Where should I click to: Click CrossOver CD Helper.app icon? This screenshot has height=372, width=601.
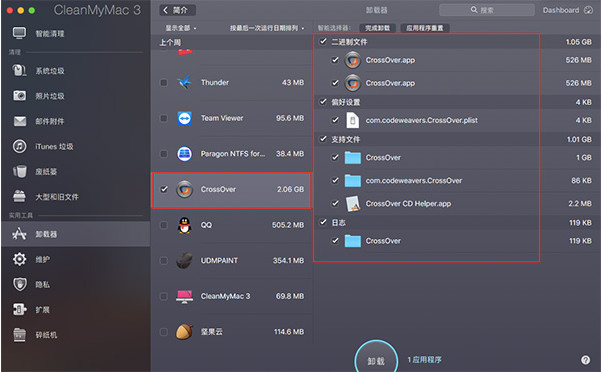(353, 203)
